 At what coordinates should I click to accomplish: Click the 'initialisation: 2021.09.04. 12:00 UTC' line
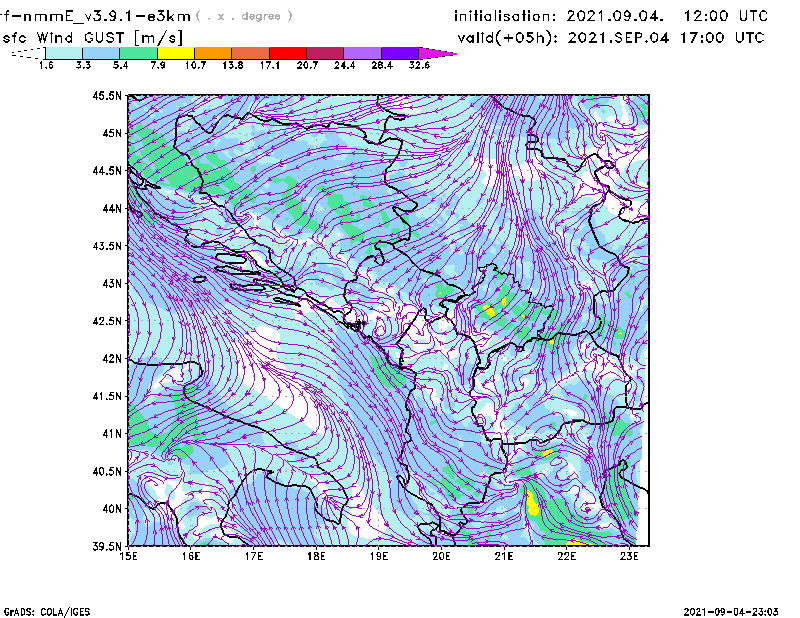[611, 16]
